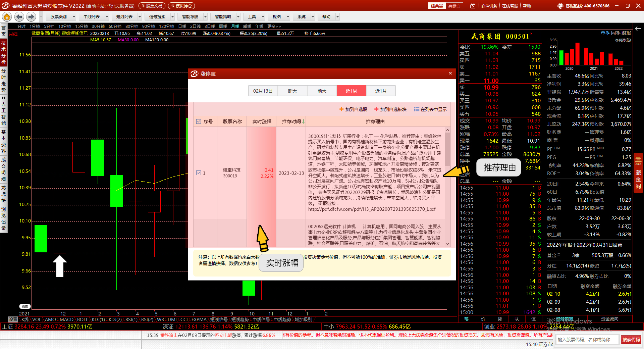Screen dimensions: 644x349
Task: Click 加到自选板块 plus icon
Action: click(376, 109)
